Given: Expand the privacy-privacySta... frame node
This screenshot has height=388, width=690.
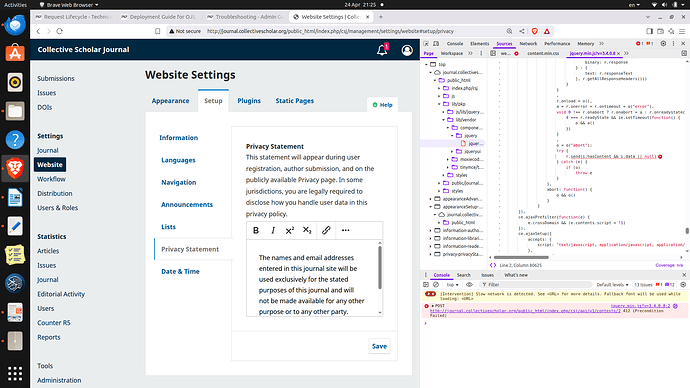Looking at the screenshot, I should 431,254.
